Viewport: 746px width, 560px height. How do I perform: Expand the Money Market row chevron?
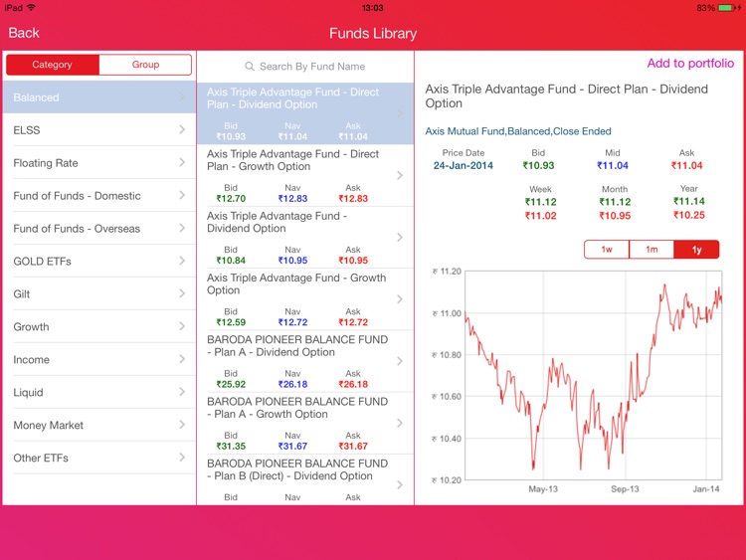tap(182, 425)
